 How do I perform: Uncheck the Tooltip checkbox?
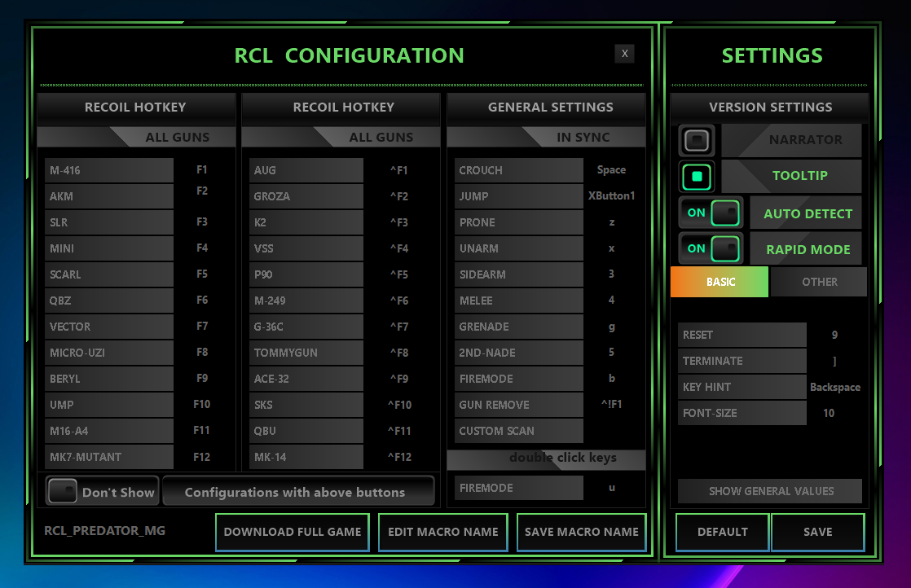697,176
